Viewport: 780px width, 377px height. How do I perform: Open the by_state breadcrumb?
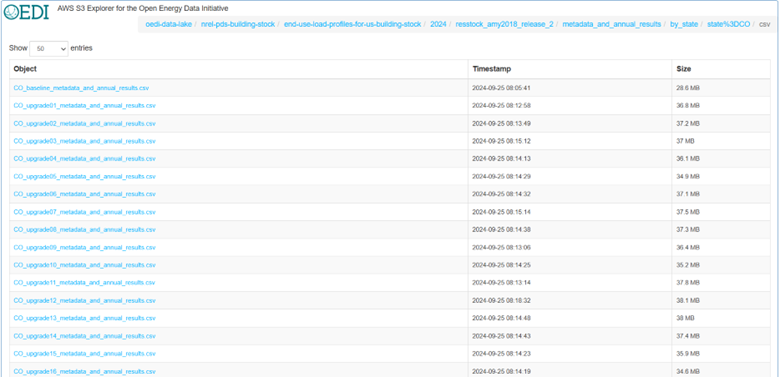click(684, 24)
